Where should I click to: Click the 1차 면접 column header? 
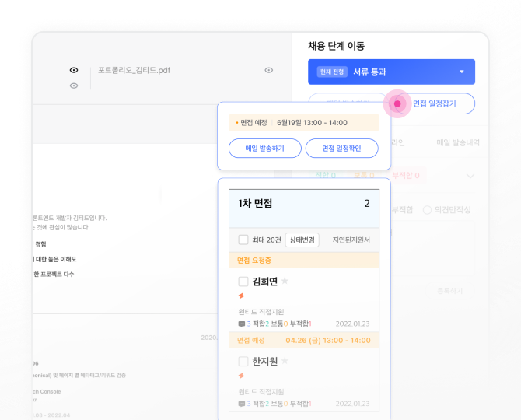[304, 208]
